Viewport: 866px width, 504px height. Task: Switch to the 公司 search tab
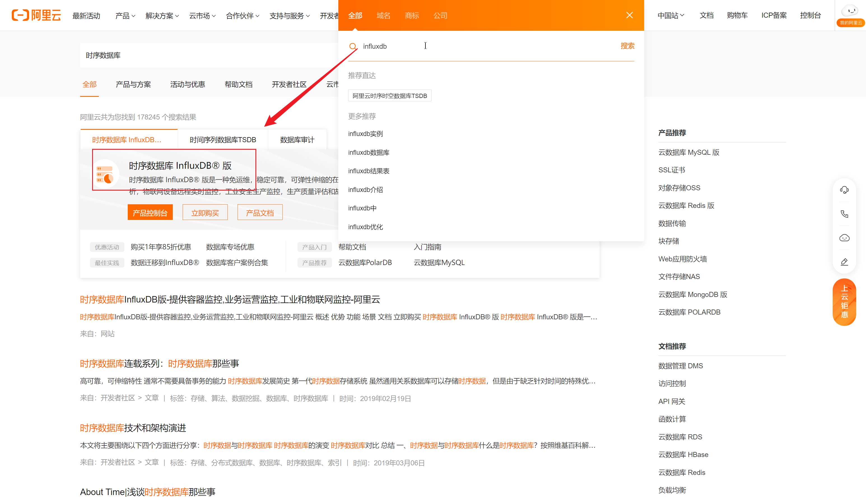tap(440, 15)
